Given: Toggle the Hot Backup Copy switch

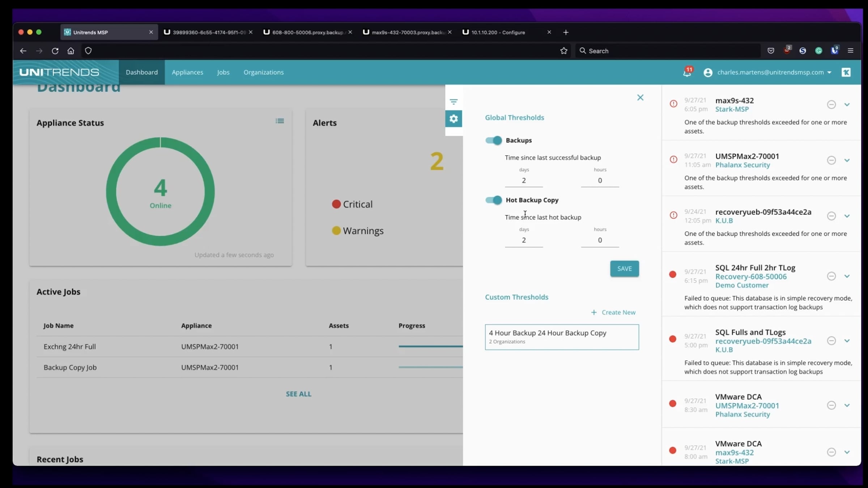Looking at the screenshot, I should point(494,200).
